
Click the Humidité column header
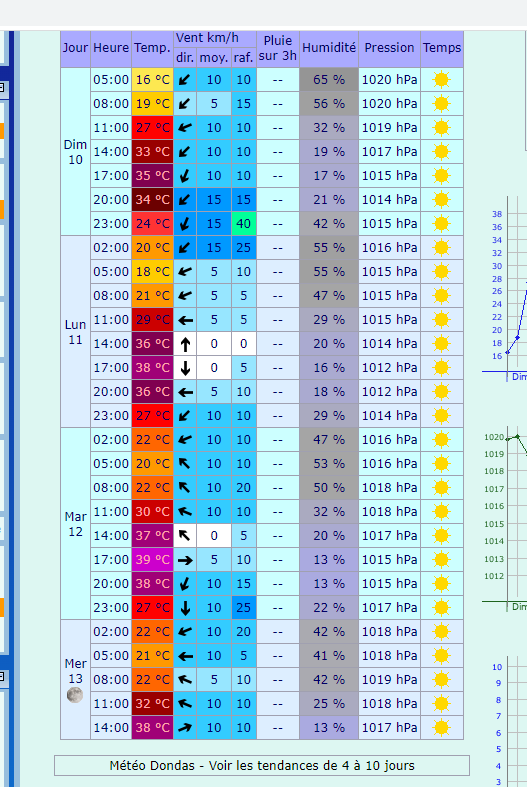point(329,48)
